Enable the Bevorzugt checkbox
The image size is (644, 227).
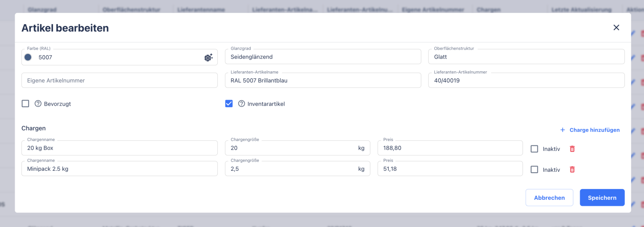pos(26,104)
